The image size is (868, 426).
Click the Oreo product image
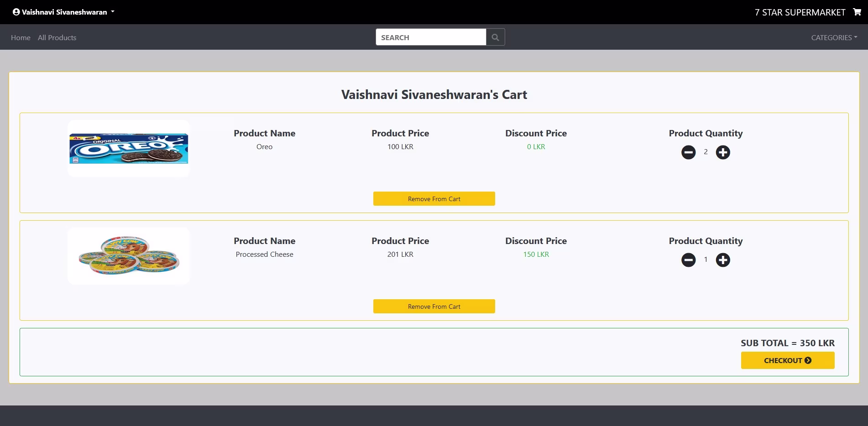(129, 149)
